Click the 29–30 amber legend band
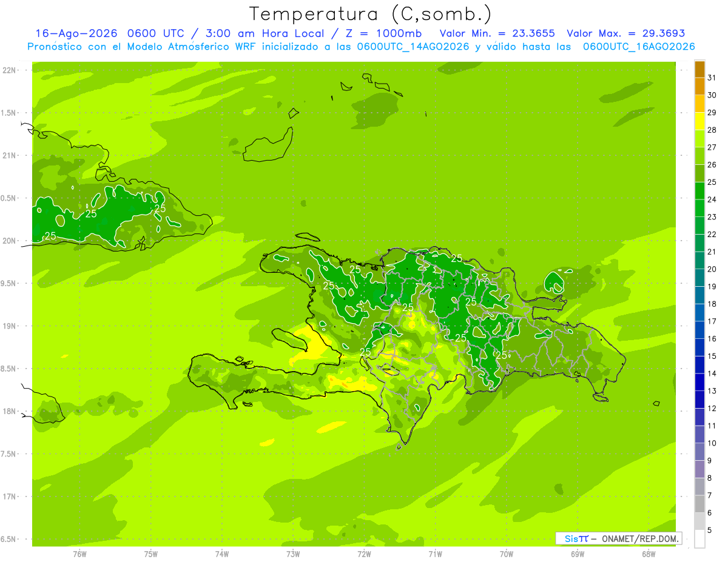The width and height of the screenshot is (728, 562). (699, 104)
